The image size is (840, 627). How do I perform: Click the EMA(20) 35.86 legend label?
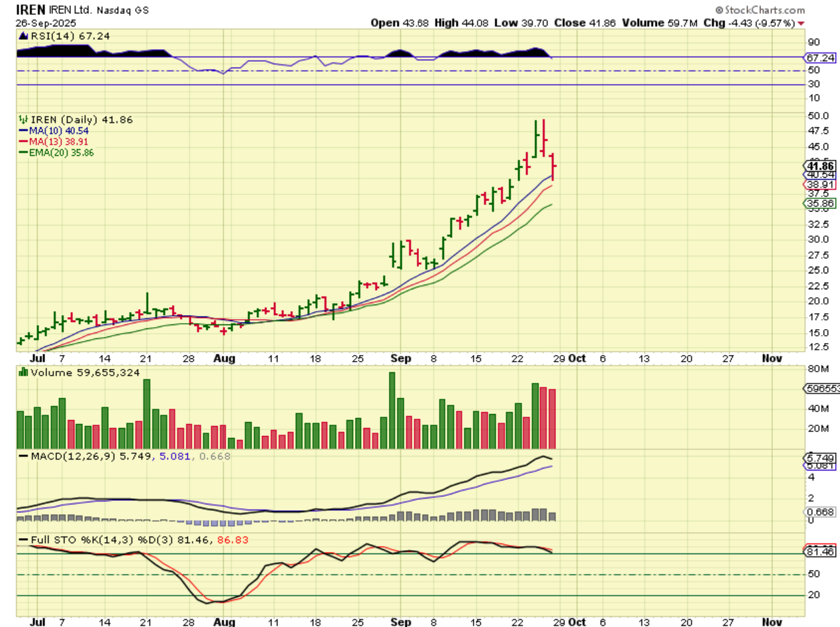pos(62,152)
